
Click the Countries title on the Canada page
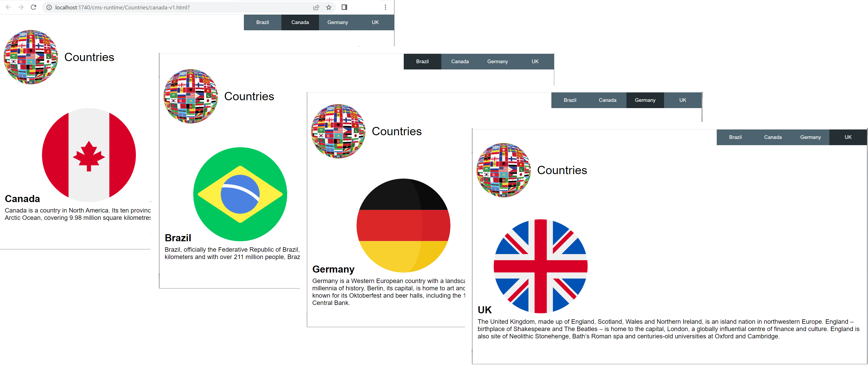click(x=89, y=57)
